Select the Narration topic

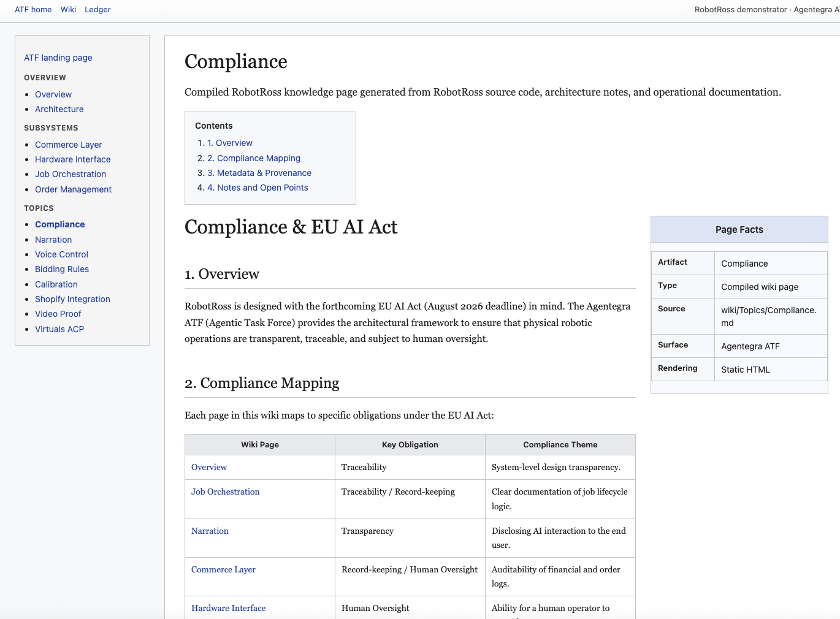pos(53,240)
